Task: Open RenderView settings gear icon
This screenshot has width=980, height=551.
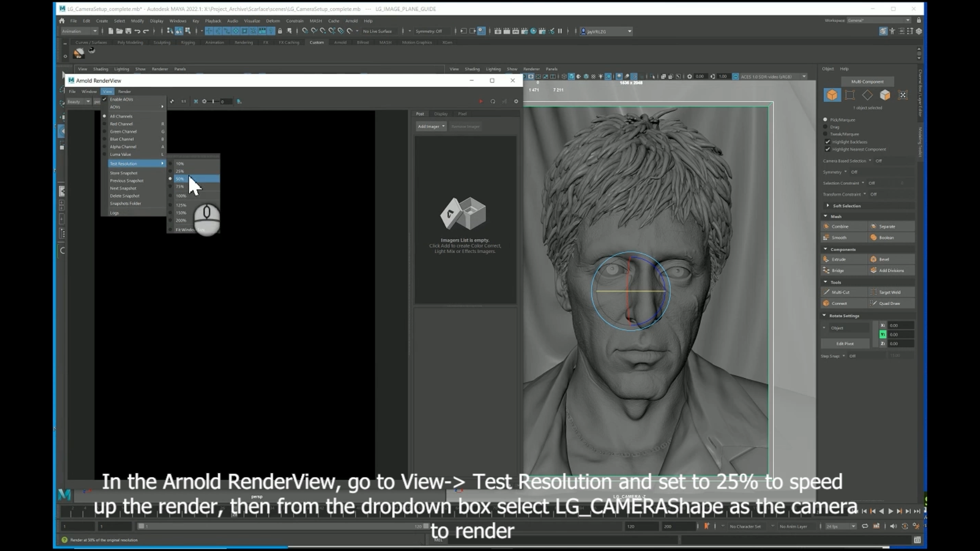Action: [x=516, y=102]
